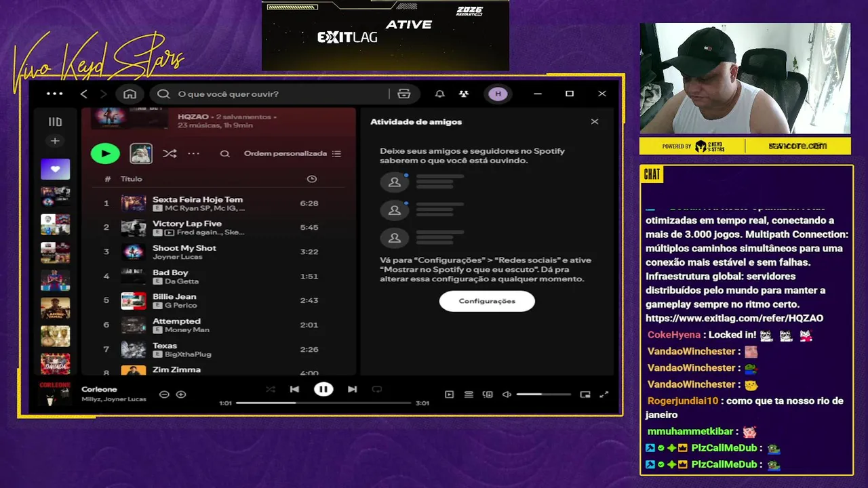
Task: Expand the library sidebar
Action: [x=55, y=122]
